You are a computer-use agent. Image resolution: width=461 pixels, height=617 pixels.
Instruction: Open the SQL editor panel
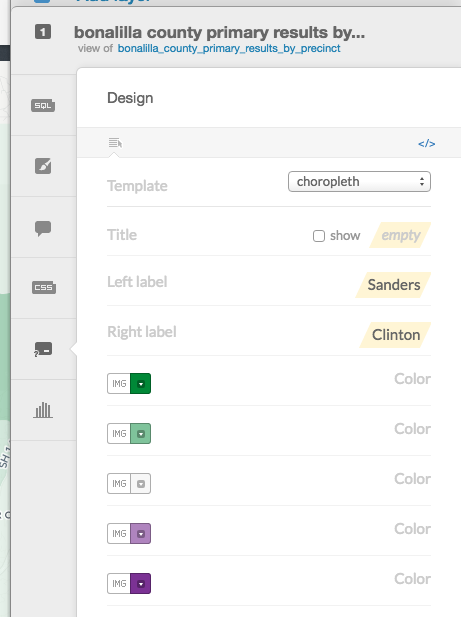(43, 105)
